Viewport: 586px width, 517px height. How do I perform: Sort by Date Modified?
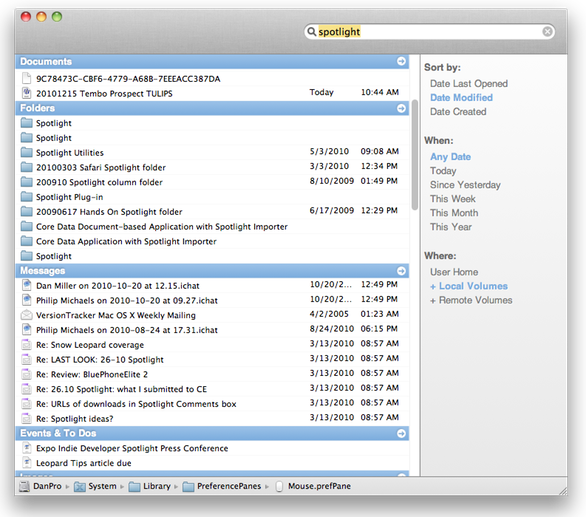pos(461,98)
